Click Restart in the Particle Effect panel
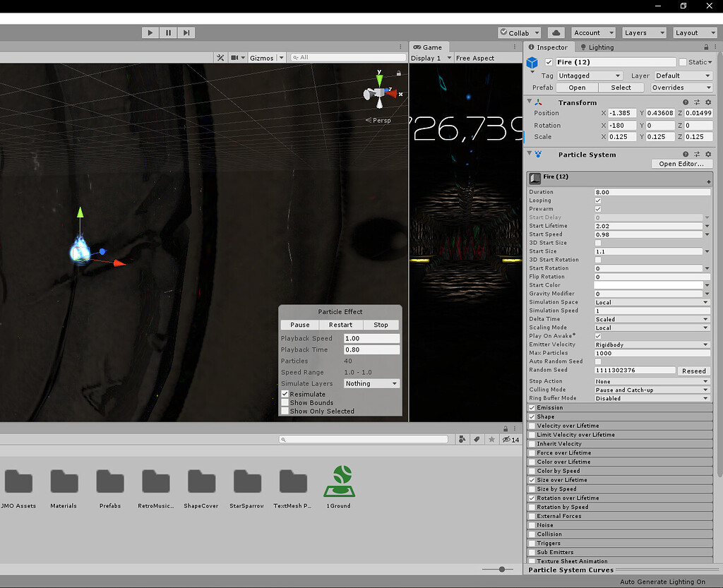The height and width of the screenshot is (588, 723). pos(340,325)
